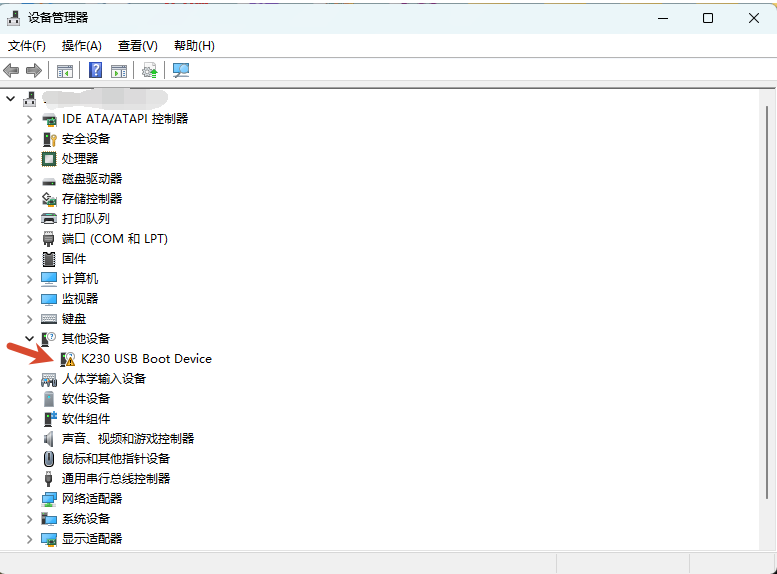Click the 固件 firmware icon
The image size is (777, 574).
tap(49, 259)
